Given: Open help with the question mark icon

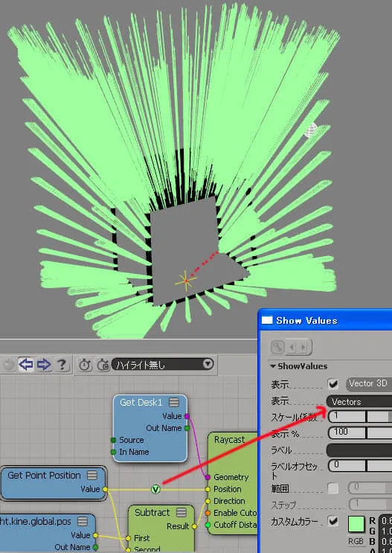Looking at the screenshot, I should point(62,364).
